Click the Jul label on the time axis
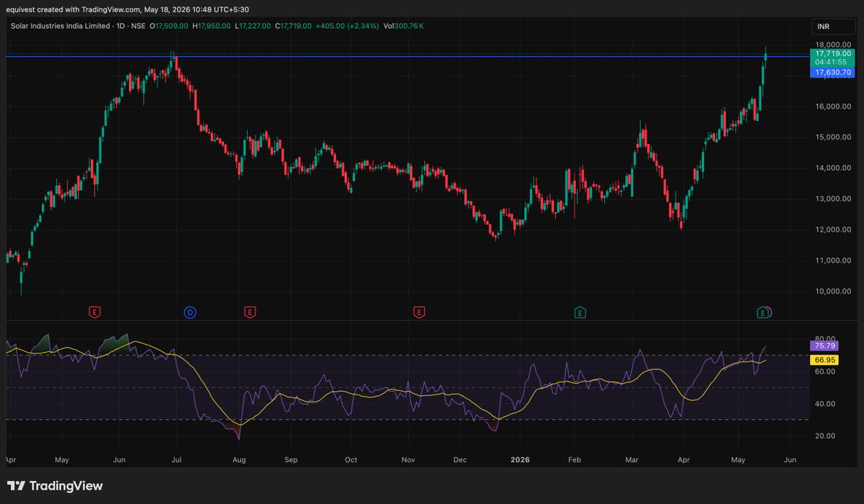This screenshot has width=864, height=504. pos(177,459)
